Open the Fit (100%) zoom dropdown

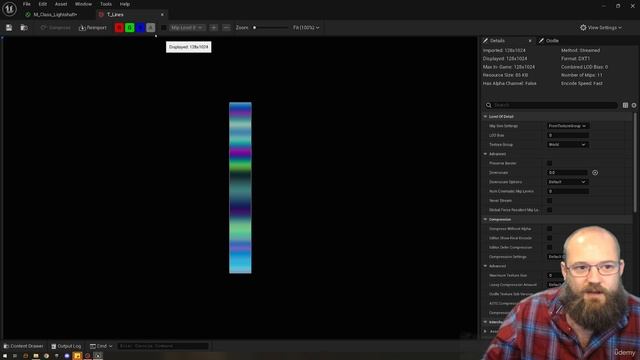[x=306, y=28]
